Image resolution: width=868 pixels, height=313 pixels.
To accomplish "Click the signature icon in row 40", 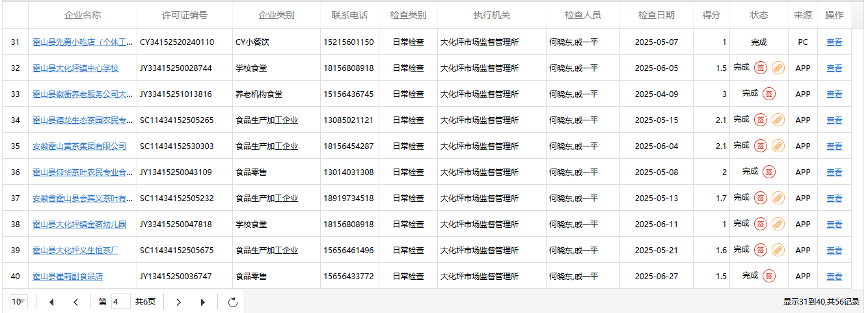I will (769, 276).
